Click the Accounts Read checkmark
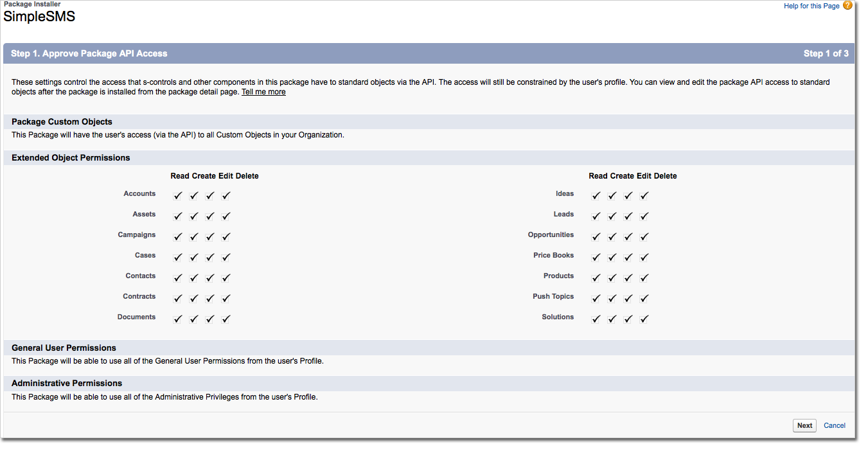The width and height of the screenshot is (868, 451). 178,195
